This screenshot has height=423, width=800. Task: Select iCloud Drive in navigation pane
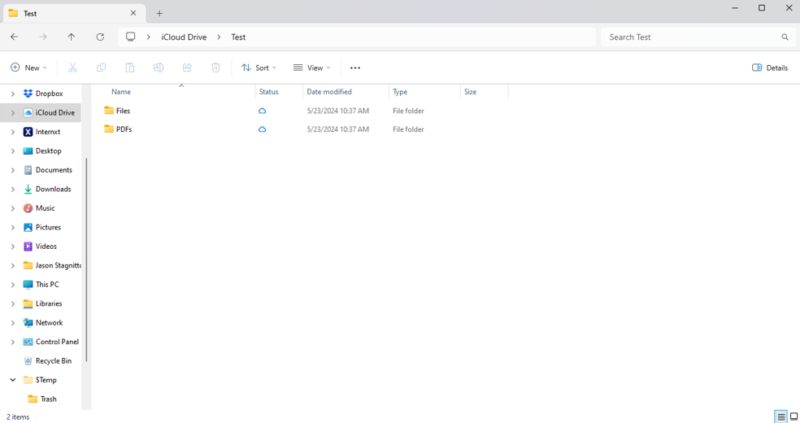point(49,113)
